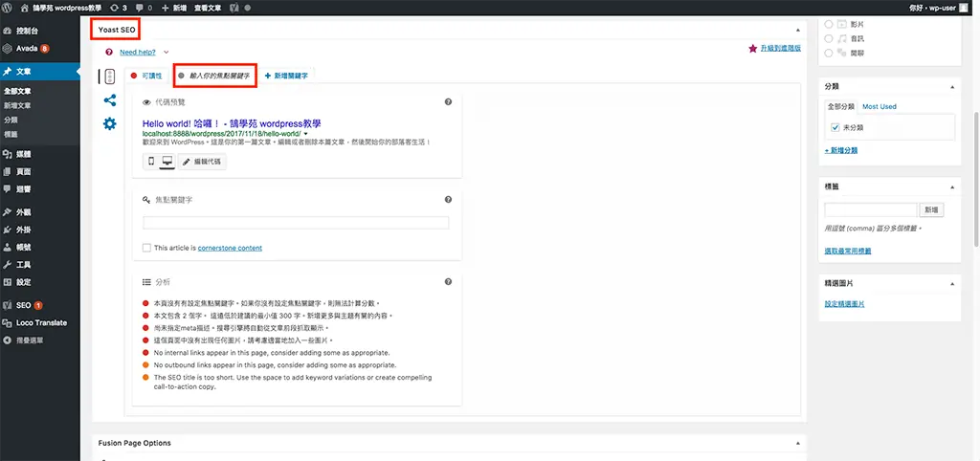Viewport: 980px width, 461px height.
Task: Open the Yoast social share section
Action: pyautogui.click(x=110, y=99)
